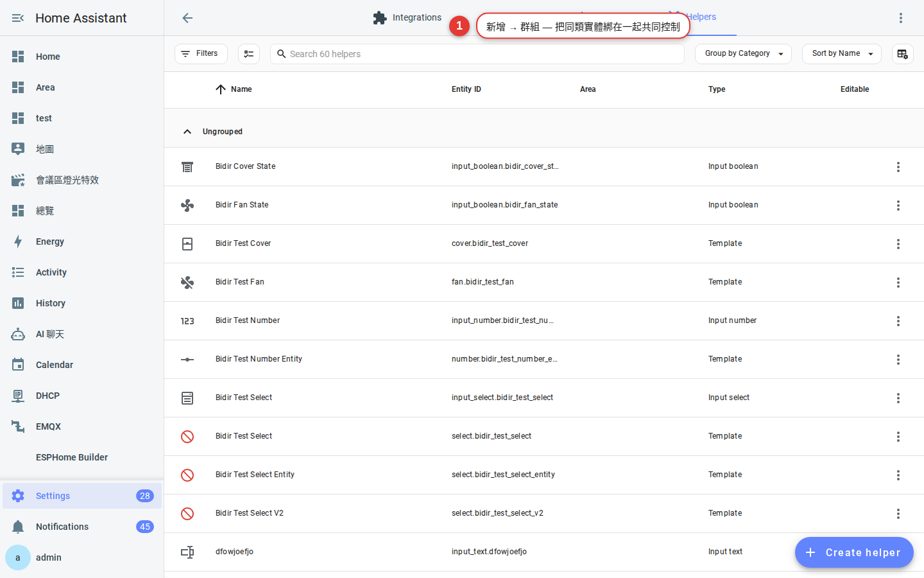Viewport: 924px width, 578px height.
Task: Open menu for select.bidir_test_select row
Action: point(898,437)
